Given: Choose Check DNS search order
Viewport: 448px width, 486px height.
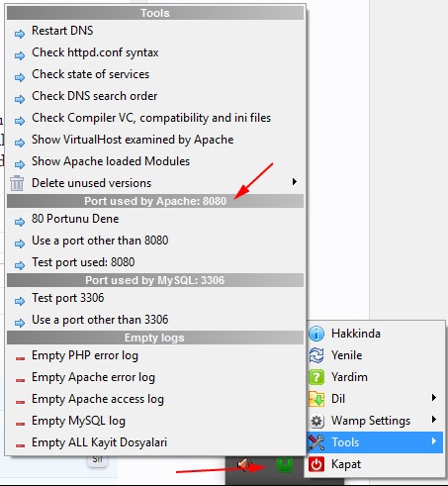Looking at the screenshot, I should (x=155, y=96).
